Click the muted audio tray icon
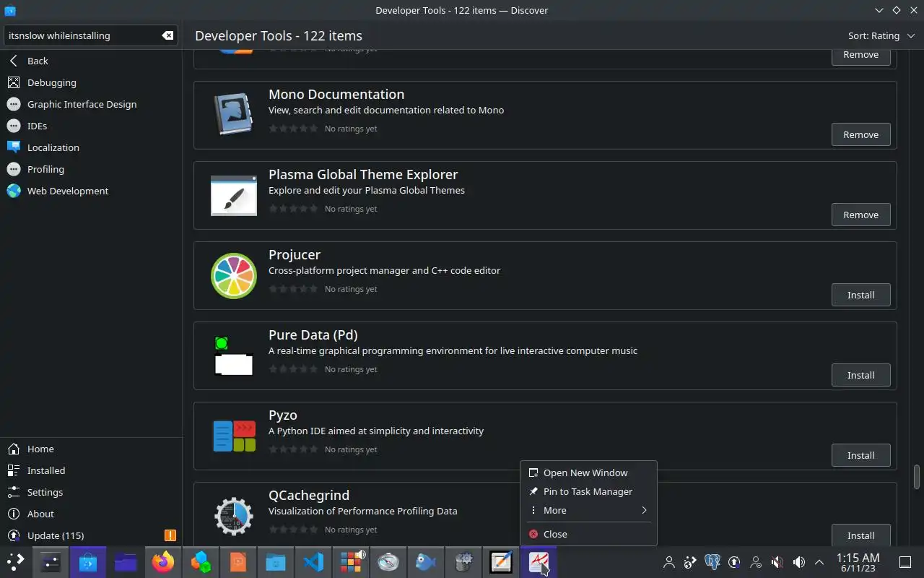Screen dimensions: 924x578 777,562
